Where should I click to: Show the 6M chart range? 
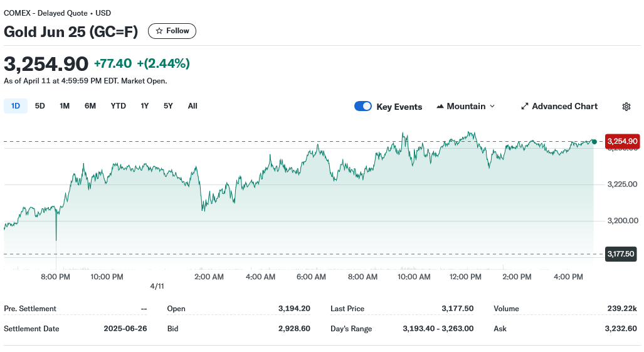click(90, 106)
